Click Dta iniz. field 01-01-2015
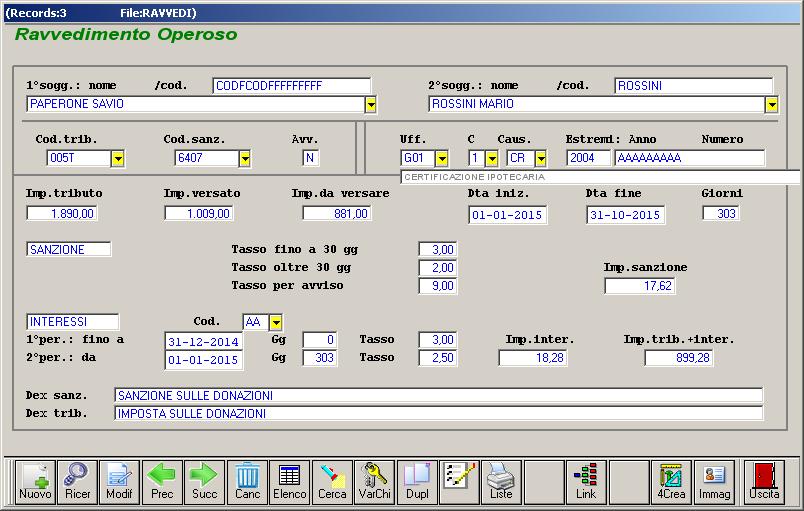This screenshot has height=511, width=804. [x=508, y=215]
